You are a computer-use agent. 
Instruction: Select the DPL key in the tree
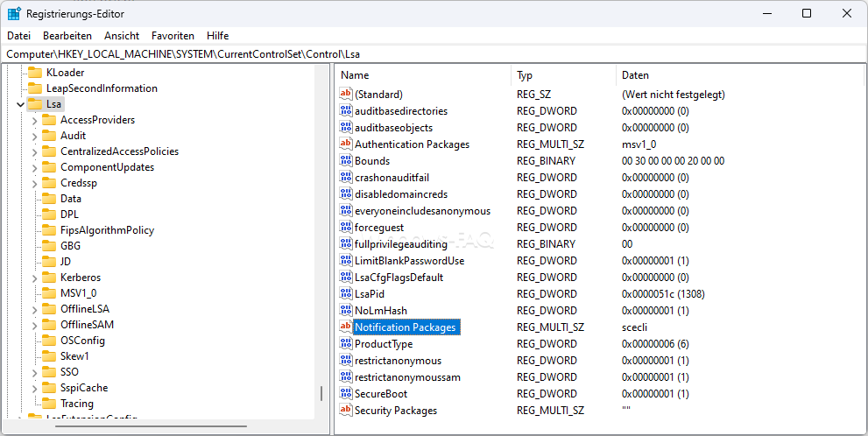70,214
